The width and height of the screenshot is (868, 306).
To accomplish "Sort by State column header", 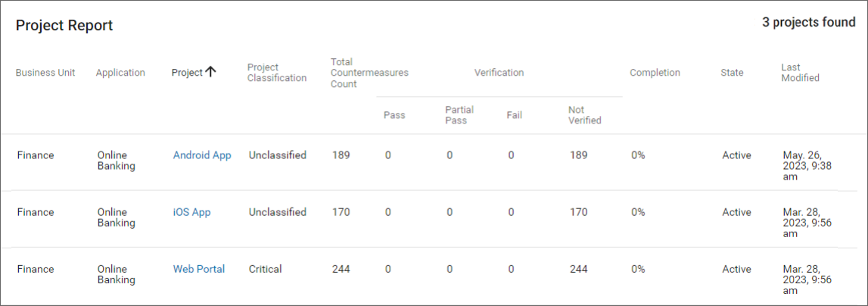I will click(x=732, y=73).
